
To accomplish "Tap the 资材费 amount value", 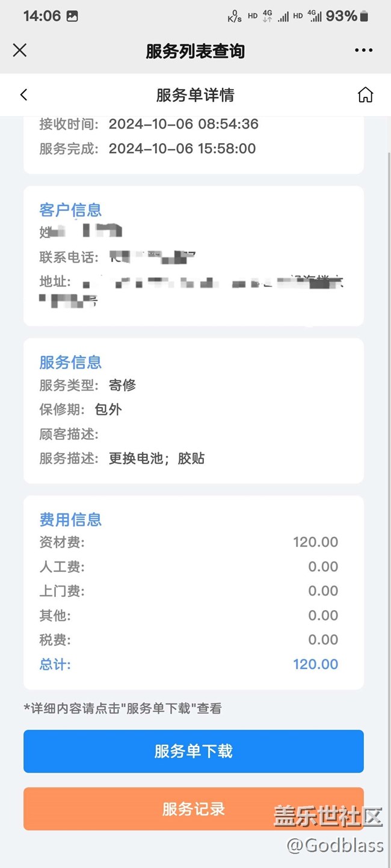I will (x=315, y=542).
